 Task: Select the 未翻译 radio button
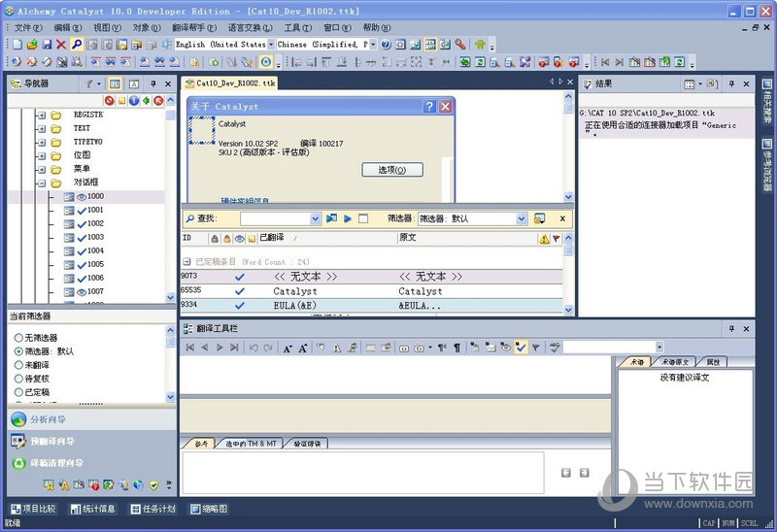18,365
